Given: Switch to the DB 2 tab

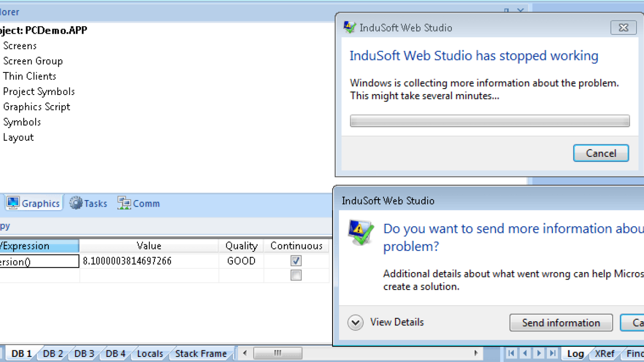Looking at the screenshot, I should [53, 353].
